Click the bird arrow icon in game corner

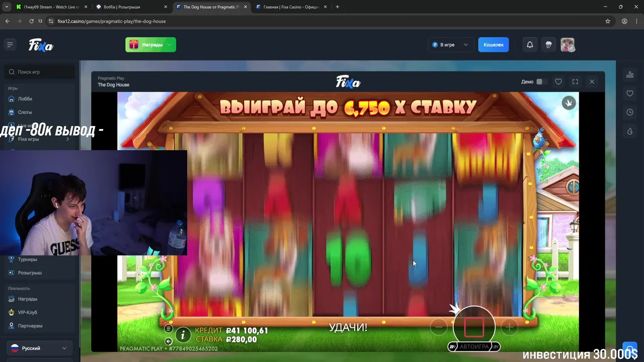click(x=569, y=103)
